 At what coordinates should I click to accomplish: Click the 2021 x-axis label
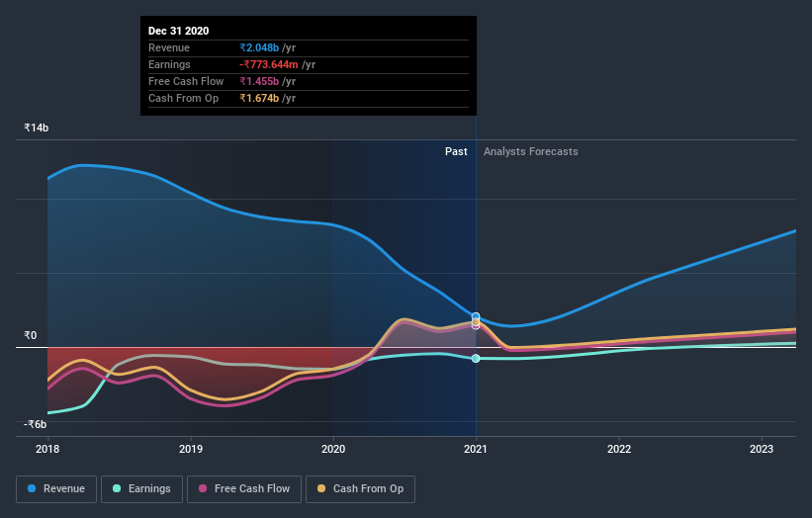pos(476,449)
